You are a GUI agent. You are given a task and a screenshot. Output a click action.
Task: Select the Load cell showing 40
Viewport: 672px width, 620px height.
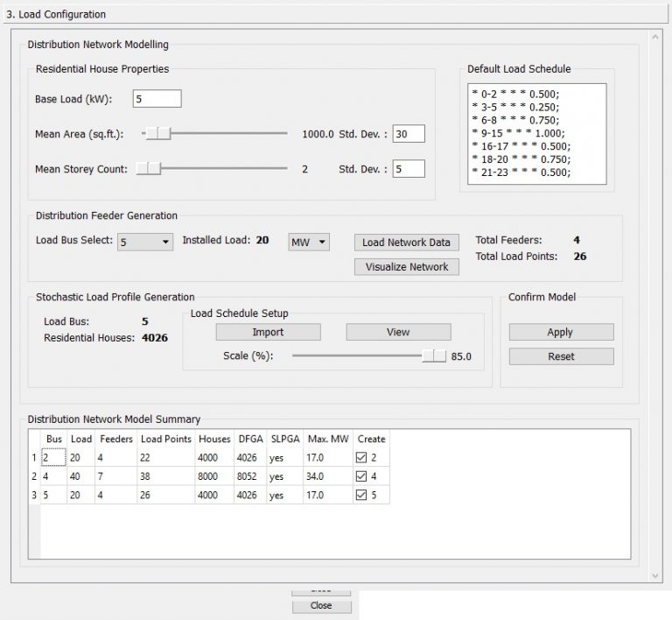[x=81, y=476]
